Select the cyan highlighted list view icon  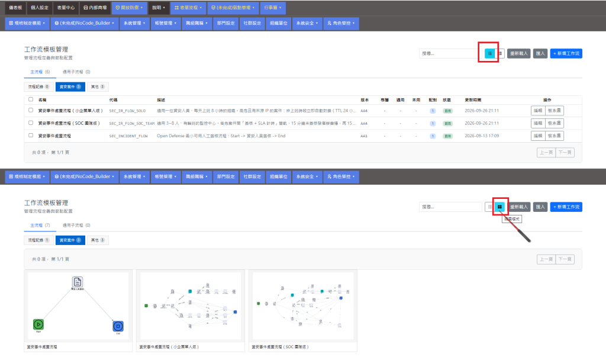click(489, 53)
